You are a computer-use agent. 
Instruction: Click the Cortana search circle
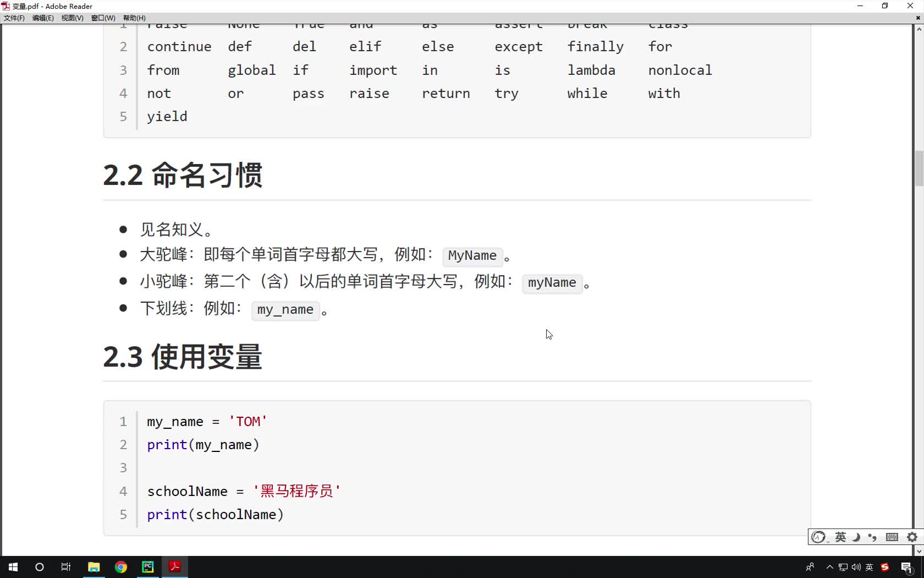pyautogui.click(x=40, y=567)
